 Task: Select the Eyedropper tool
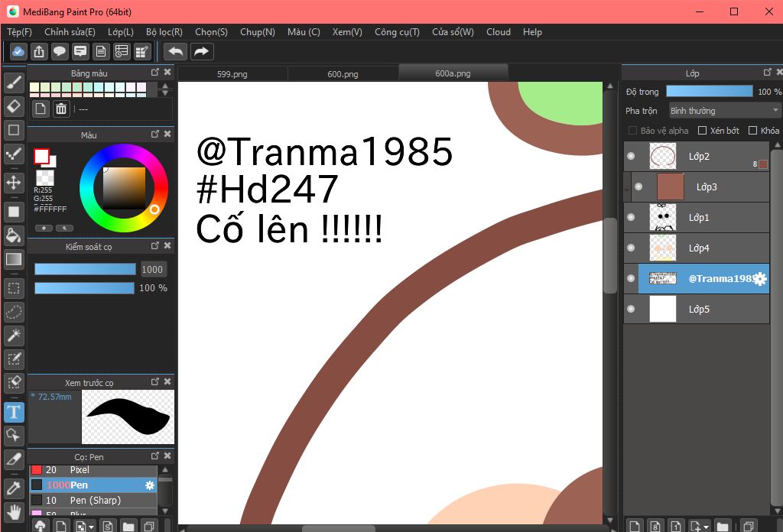coord(14,488)
